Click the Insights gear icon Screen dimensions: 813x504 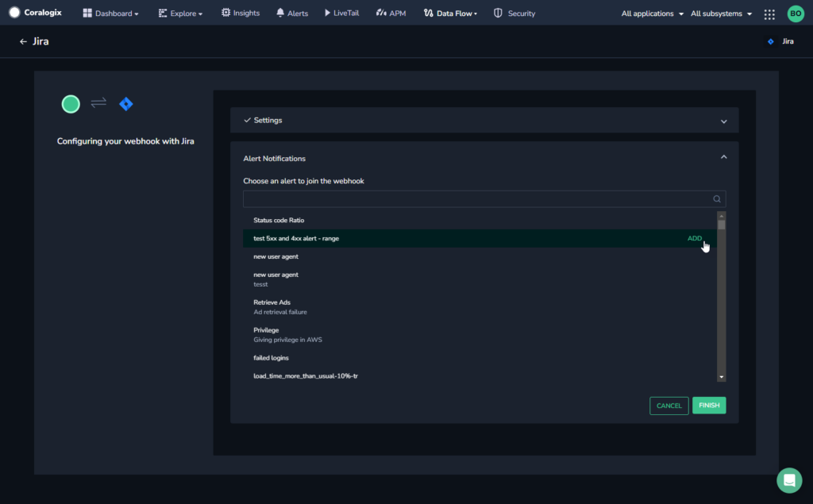point(225,13)
